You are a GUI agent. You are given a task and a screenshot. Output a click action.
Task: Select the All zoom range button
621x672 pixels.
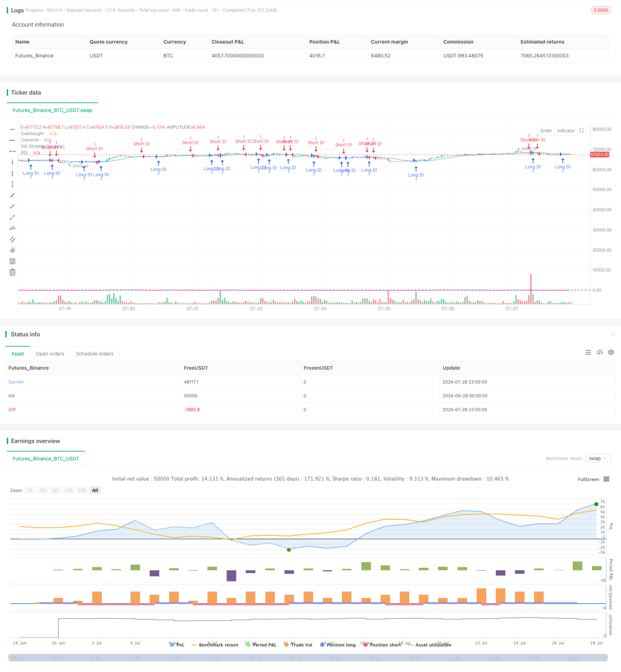(x=95, y=491)
